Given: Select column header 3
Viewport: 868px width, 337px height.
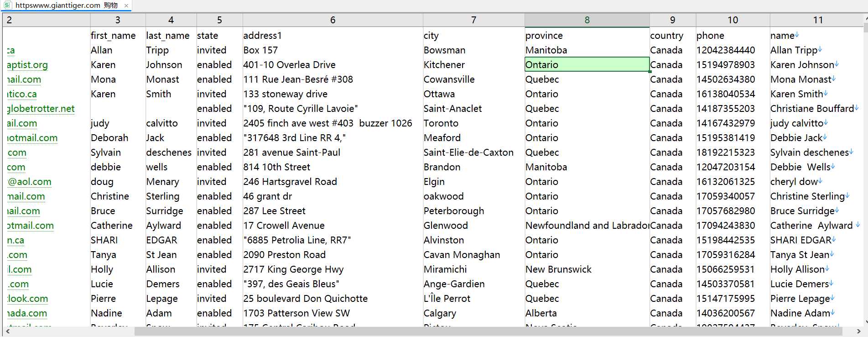Looking at the screenshot, I should [x=118, y=20].
